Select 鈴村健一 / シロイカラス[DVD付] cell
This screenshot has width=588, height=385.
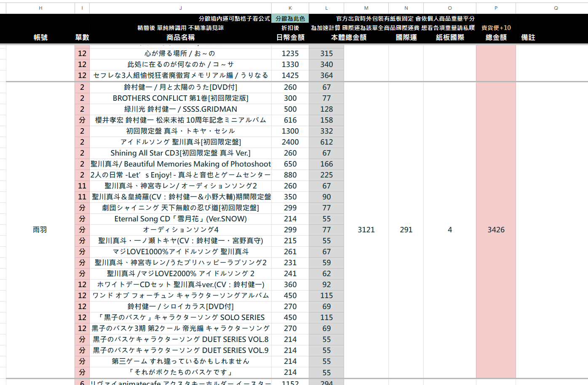(181, 307)
